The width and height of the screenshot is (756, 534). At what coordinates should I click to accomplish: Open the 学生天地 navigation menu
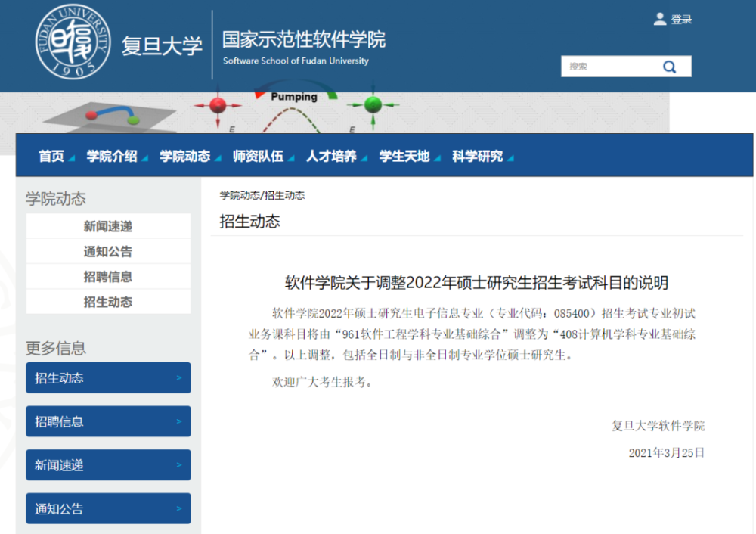404,156
